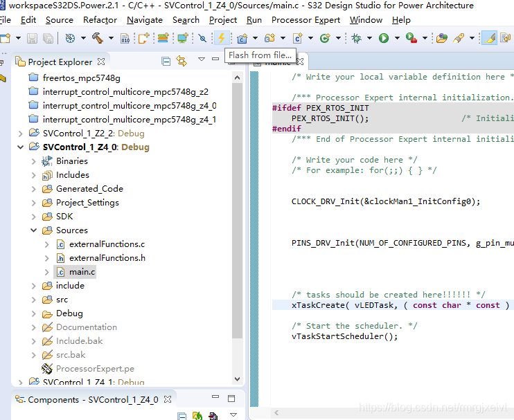This screenshot has height=420, width=514.
Task: Expand the Debug folder
Action: (x=34, y=313)
